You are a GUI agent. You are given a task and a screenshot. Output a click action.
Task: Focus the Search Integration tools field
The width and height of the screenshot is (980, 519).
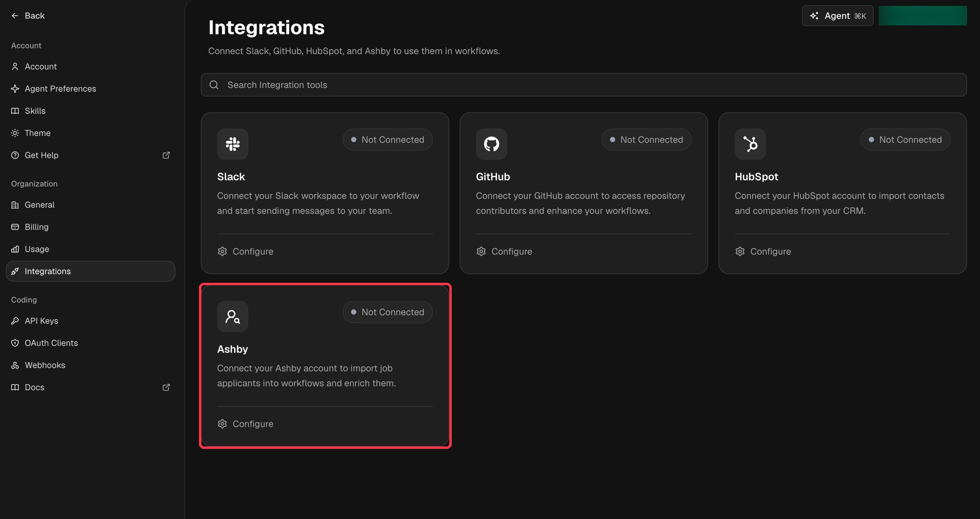(x=584, y=85)
